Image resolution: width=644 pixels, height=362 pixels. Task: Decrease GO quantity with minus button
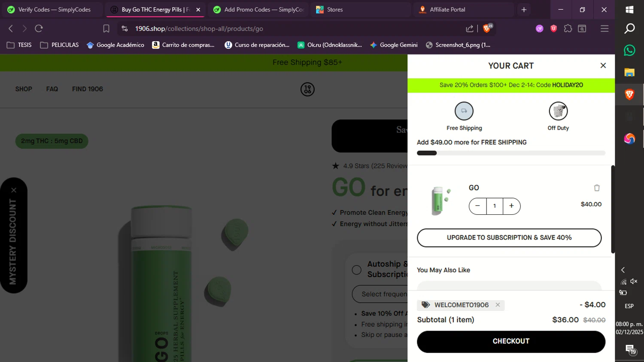click(477, 206)
